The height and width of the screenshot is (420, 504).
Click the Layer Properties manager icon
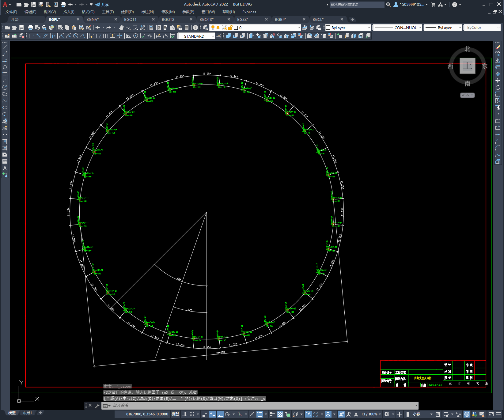click(x=206, y=28)
